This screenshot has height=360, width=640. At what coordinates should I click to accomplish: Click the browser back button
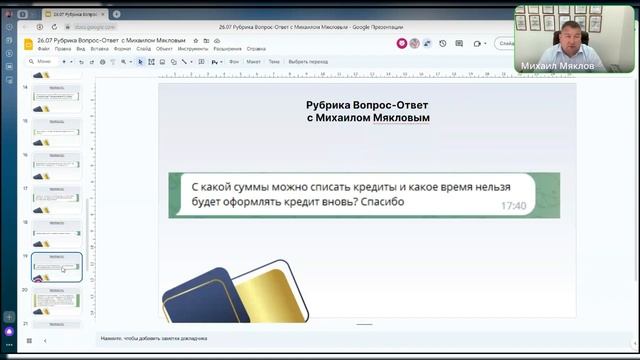pos(25,27)
